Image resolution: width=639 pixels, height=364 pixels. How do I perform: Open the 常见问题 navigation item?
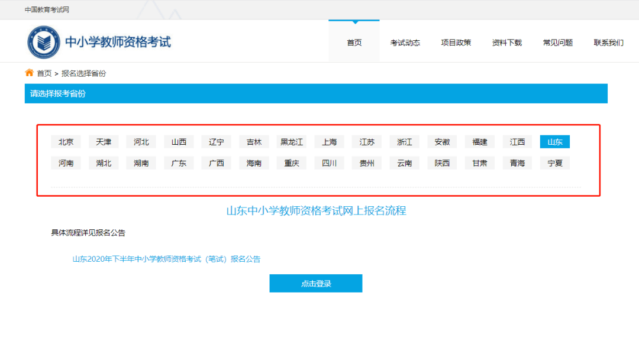coord(558,43)
